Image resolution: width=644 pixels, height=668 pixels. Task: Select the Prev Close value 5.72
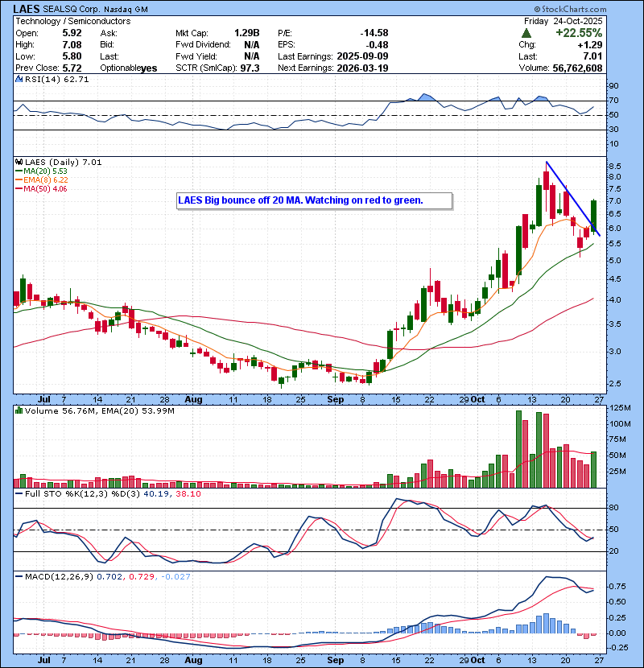(72, 68)
